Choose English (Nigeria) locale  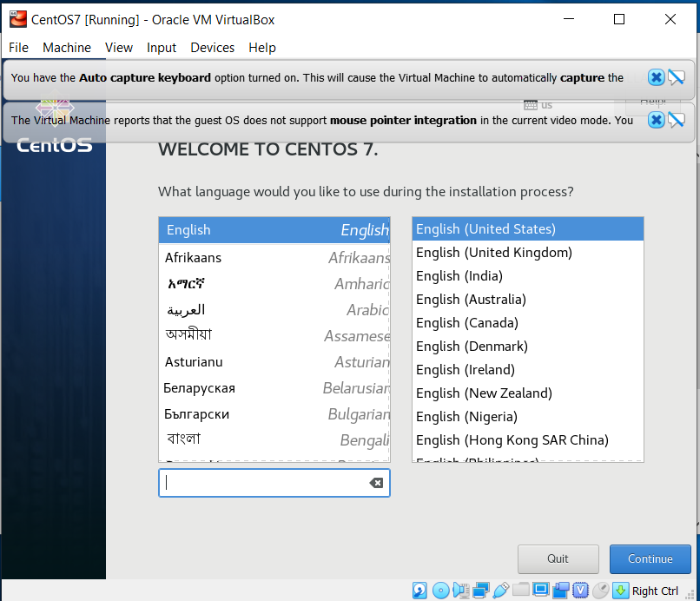(528, 417)
